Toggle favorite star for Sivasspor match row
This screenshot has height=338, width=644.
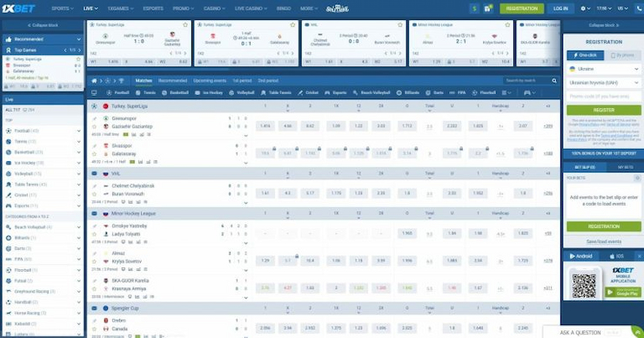[x=94, y=154]
